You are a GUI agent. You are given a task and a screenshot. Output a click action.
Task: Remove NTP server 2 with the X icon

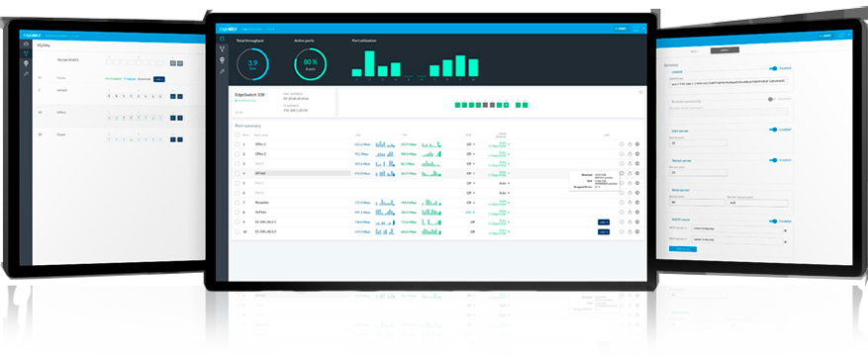click(785, 241)
